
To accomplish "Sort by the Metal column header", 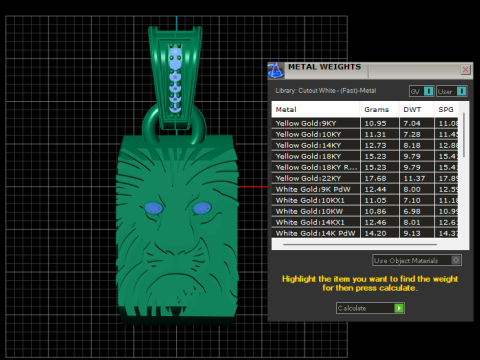I will (x=315, y=109).
